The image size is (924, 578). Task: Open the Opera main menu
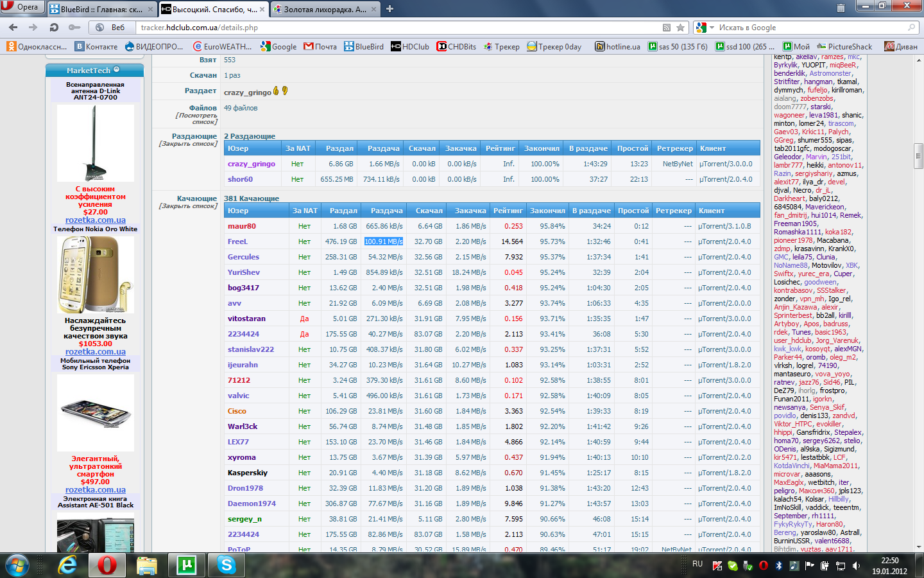(22, 7)
